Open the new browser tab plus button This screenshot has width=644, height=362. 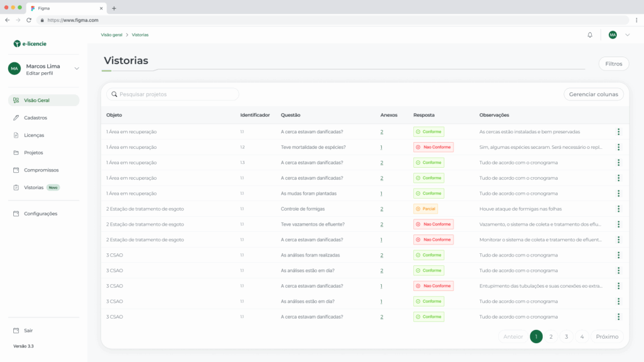click(114, 8)
